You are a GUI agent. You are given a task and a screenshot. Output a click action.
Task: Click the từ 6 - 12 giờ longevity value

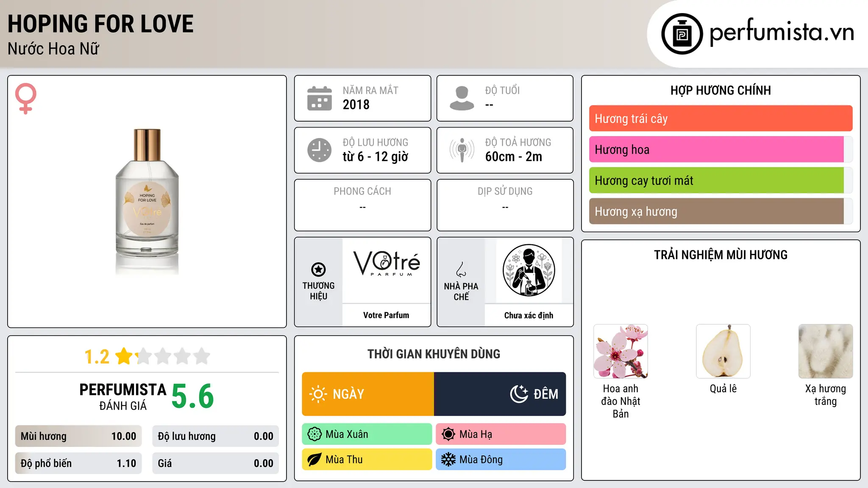pyautogui.click(x=375, y=157)
